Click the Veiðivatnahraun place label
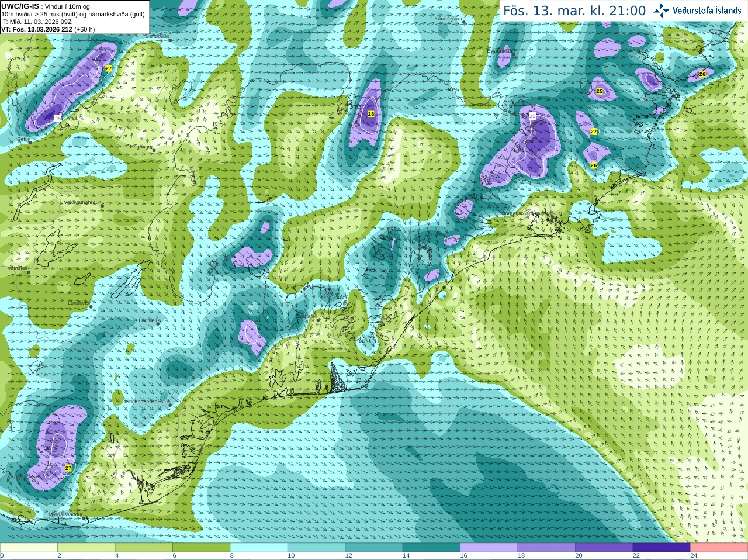748x560 pixels. coord(83,202)
